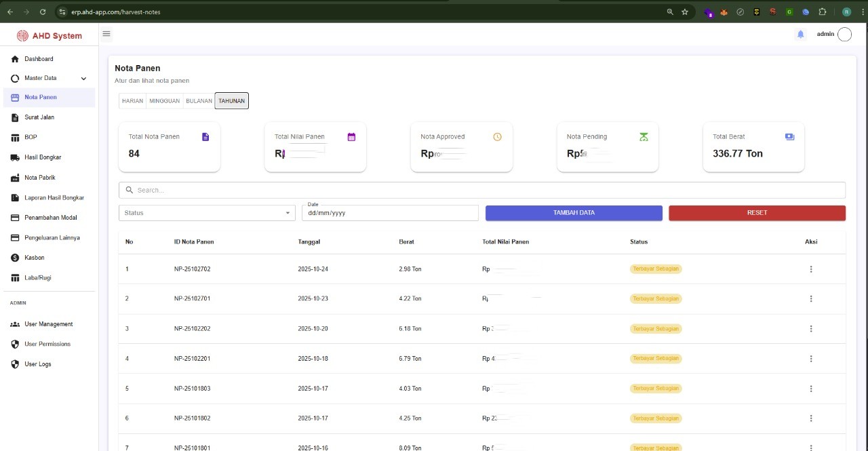This screenshot has width=868, height=451.
Task: Click the admin profile avatar circle
Action: coord(844,35)
